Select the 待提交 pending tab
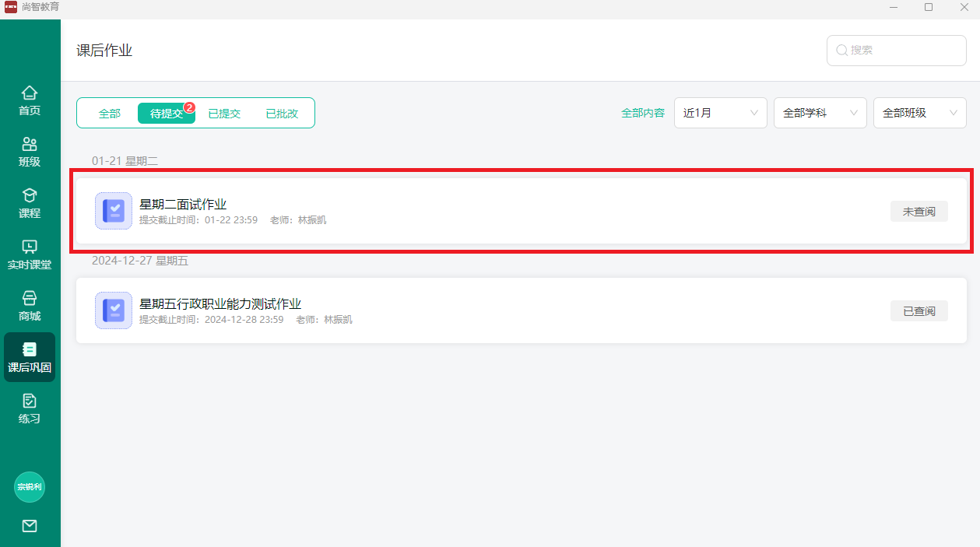The width and height of the screenshot is (980, 547). (166, 114)
